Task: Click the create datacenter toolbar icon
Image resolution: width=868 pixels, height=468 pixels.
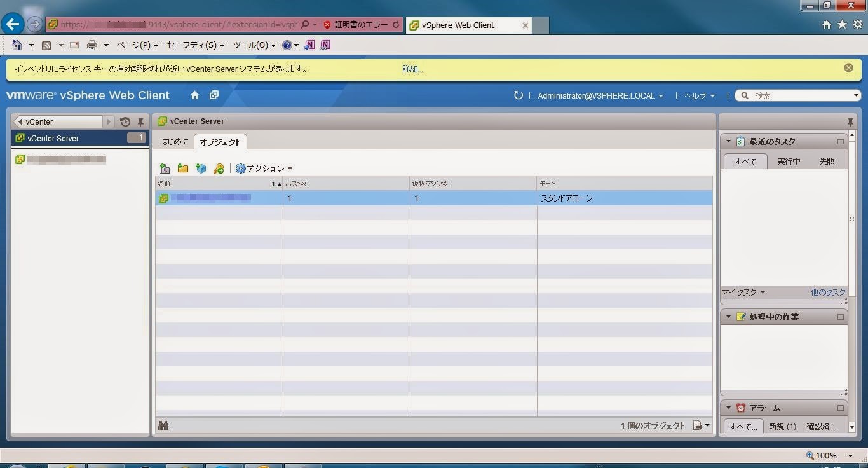Action: click(x=165, y=169)
